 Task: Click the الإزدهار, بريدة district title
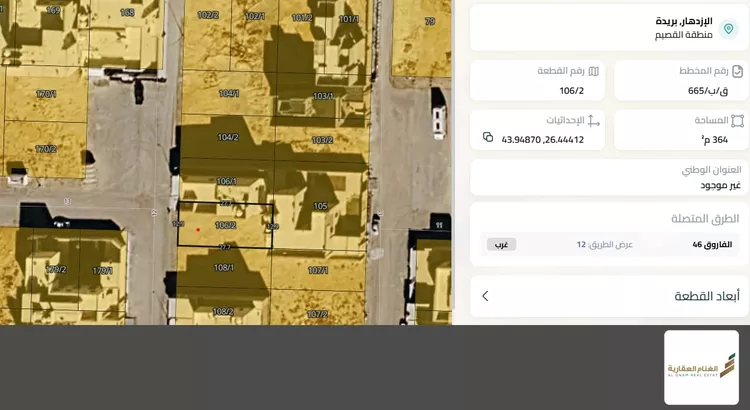pyautogui.click(x=684, y=22)
